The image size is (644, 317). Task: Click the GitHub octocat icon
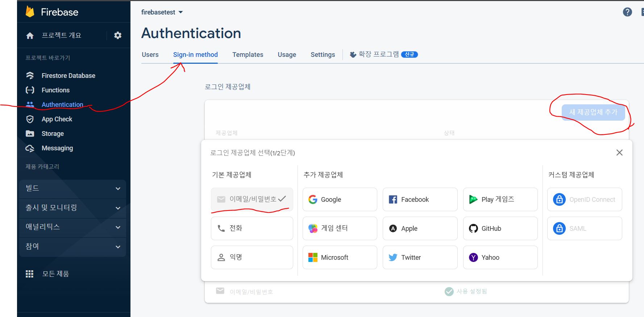point(473,228)
